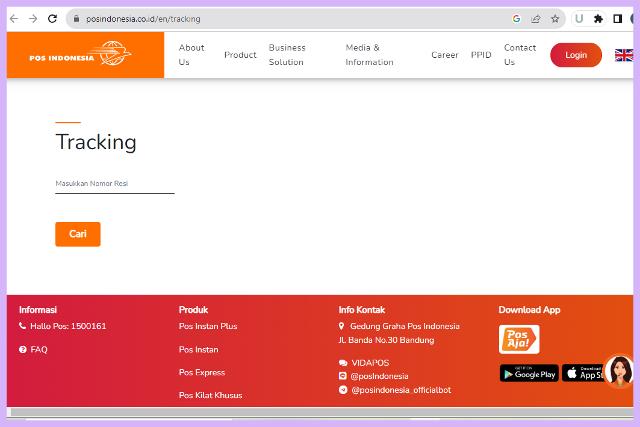The image size is (640, 427).
Task: Click phone icon beside Halo Pos
Action: click(x=22, y=326)
